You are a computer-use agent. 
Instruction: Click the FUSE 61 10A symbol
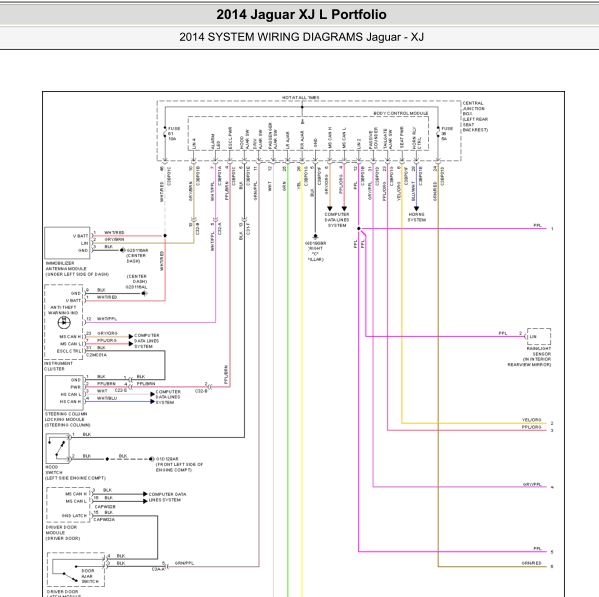click(165, 133)
